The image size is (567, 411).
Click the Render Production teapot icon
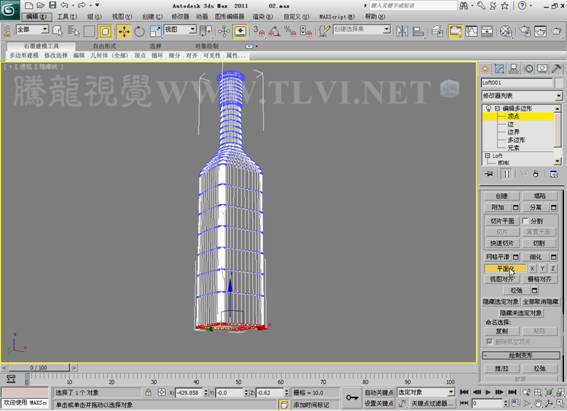(557, 31)
